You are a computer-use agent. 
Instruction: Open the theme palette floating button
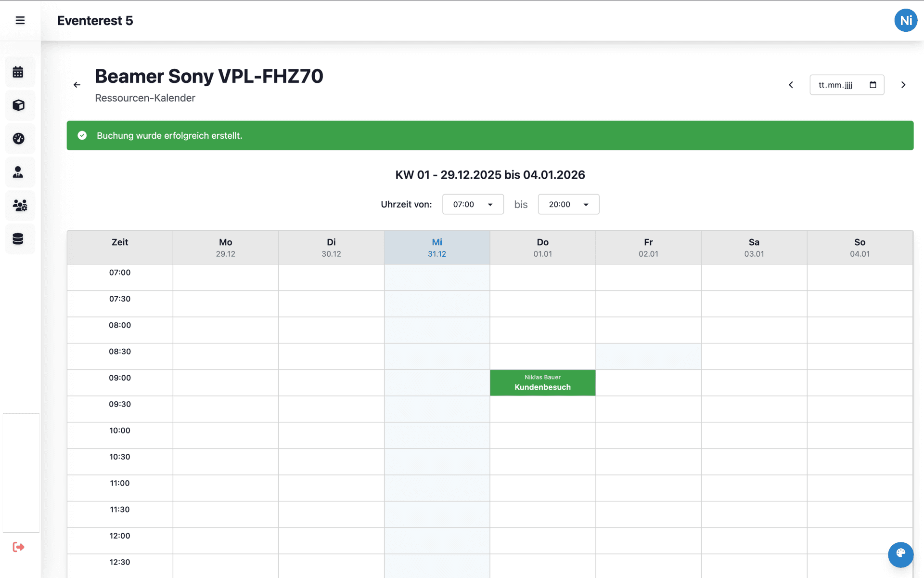pos(900,554)
